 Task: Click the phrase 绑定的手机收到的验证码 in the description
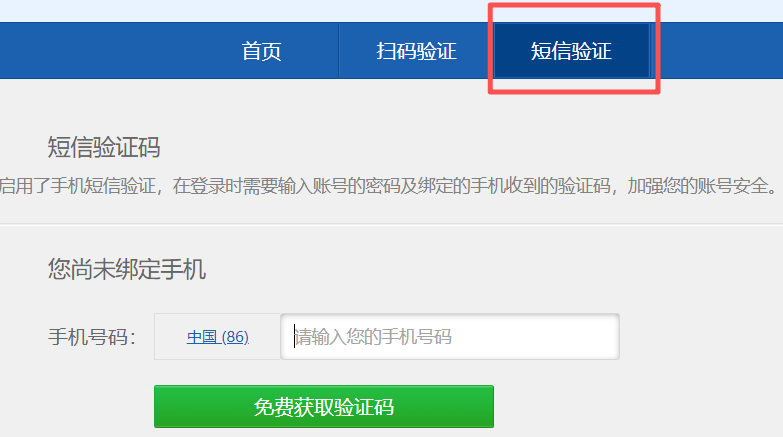pos(514,186)
